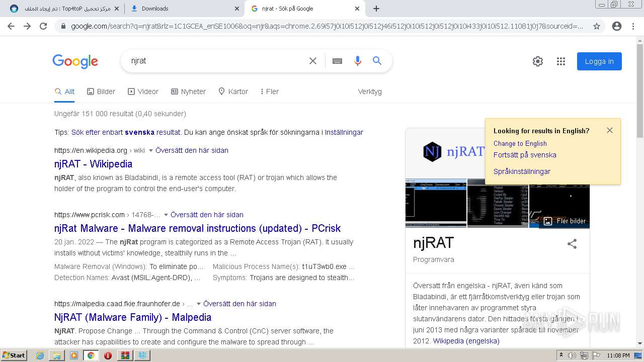Click Change to English link

520,143
